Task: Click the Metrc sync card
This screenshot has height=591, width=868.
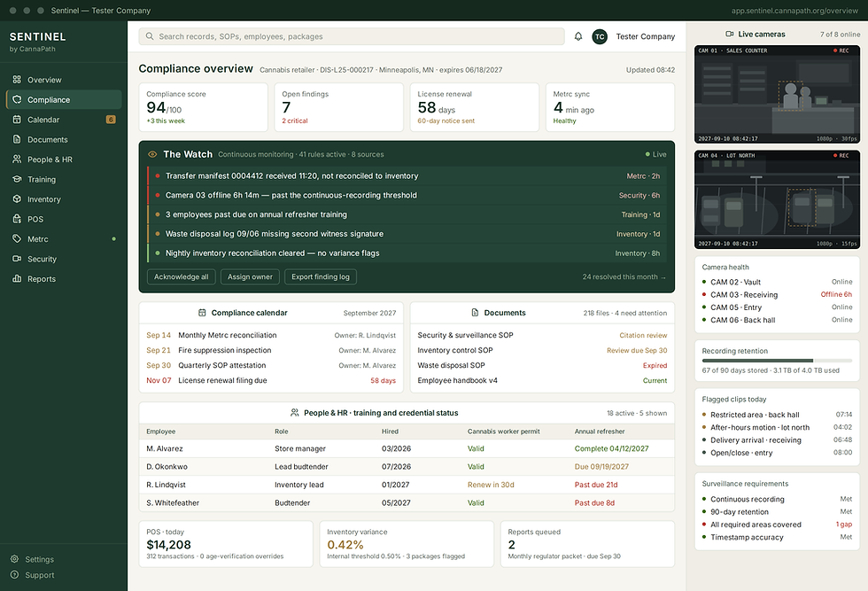Action: coord(610,107)
